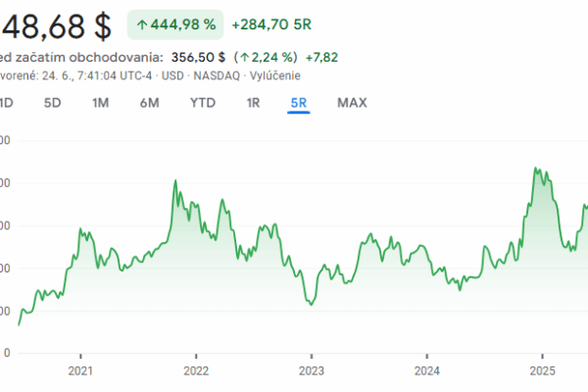Click the chart peak near early 2025
The image size is (588, 392).
pos(535,168)
